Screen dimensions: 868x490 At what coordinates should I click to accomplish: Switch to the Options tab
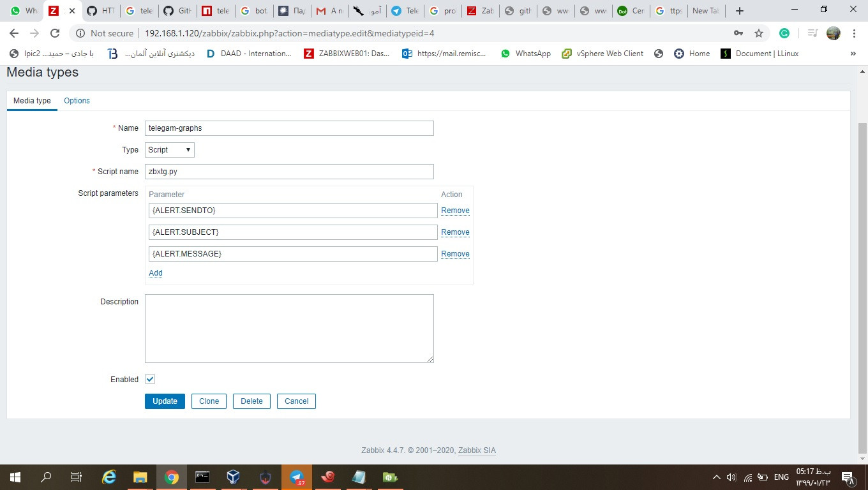77,101
